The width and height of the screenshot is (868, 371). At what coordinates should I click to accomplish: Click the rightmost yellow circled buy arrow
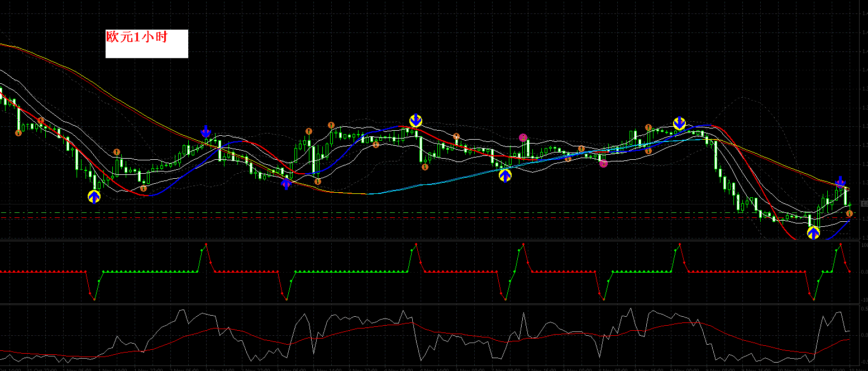pos(814,232)
